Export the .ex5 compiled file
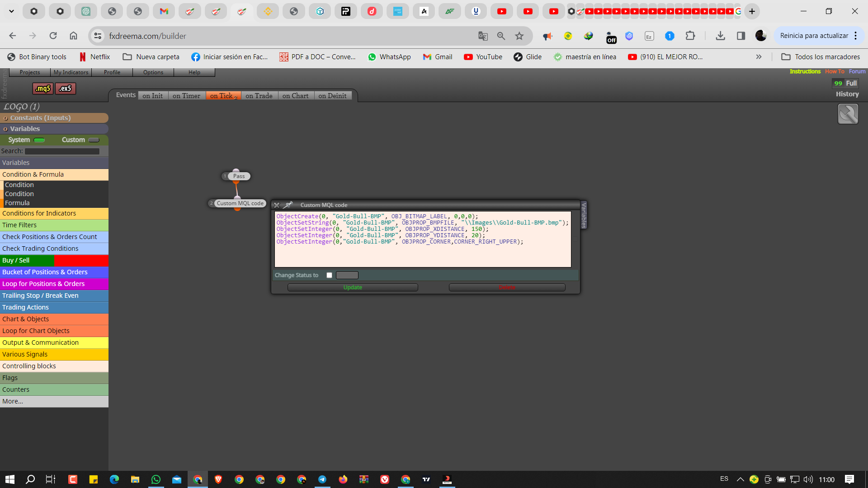Screen dimensions: 868x488 pyautogui.click(x=66, y=89)
